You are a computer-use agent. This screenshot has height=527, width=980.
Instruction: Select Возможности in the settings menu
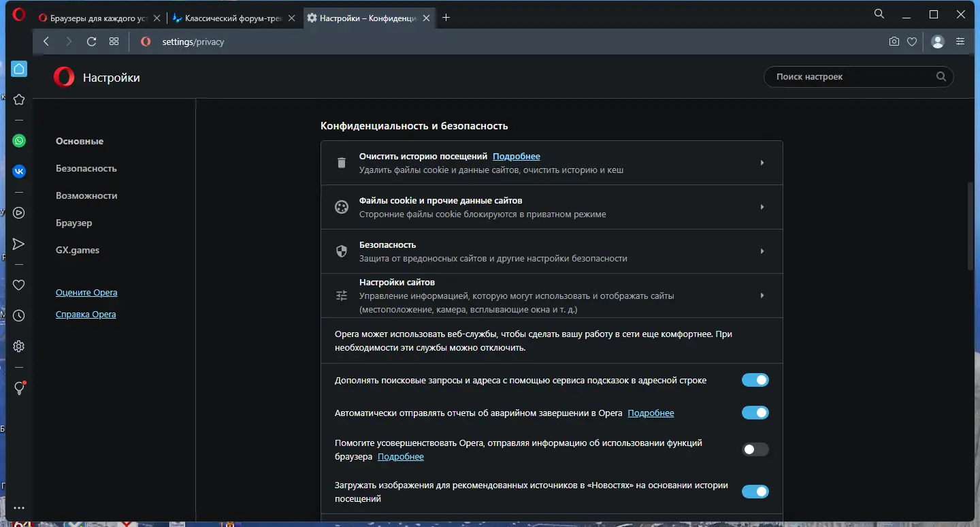click(x=86, y=195)
